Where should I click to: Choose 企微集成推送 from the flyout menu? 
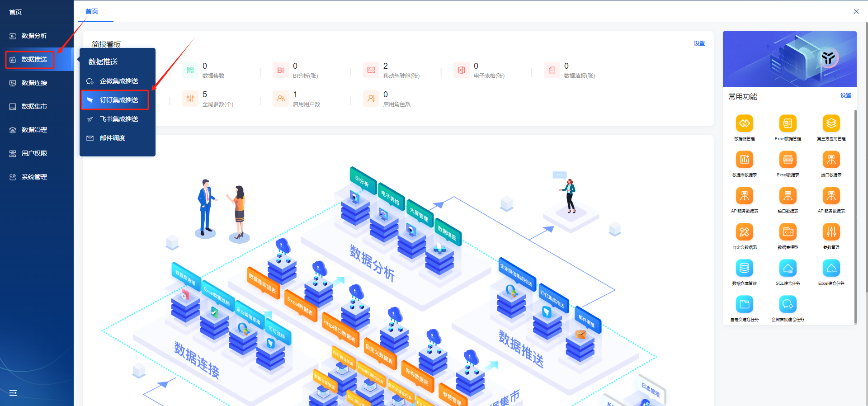coord(118,81)
